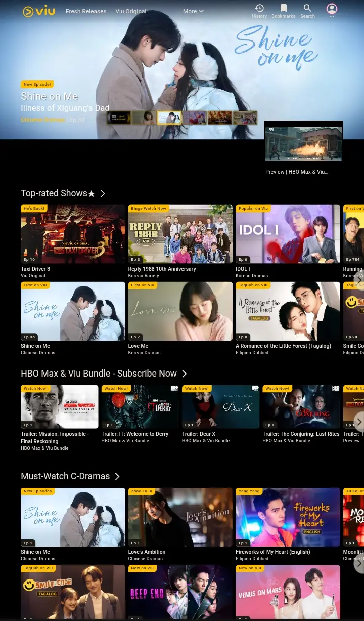Click the New Episode! badge on hero
The width and height of the screenshot is (364, 621).
(x=37, y=85)
